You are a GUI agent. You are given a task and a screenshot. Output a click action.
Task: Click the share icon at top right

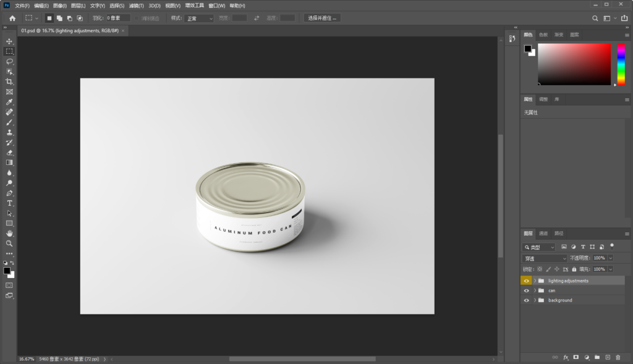click(624, 18)
